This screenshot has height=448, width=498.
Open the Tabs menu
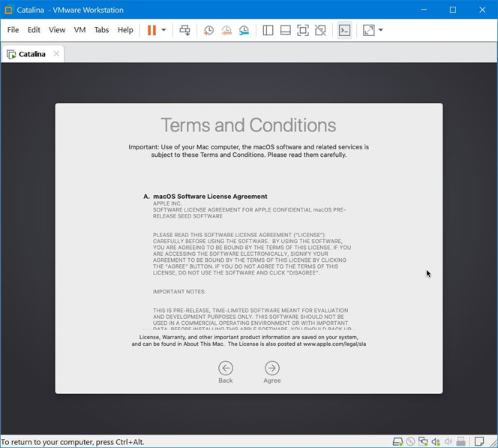coord(102,30)
